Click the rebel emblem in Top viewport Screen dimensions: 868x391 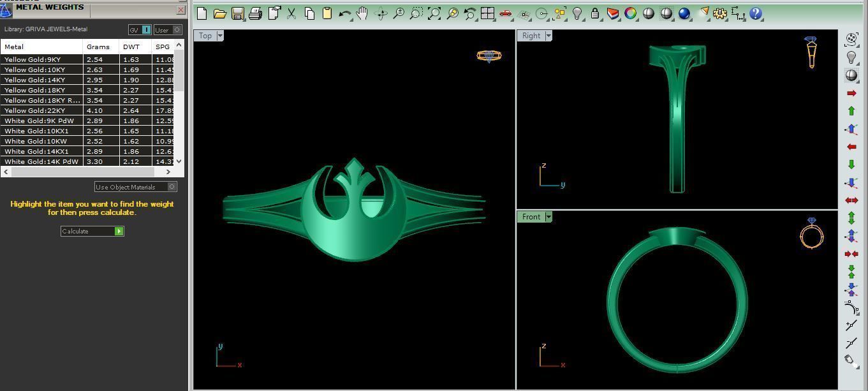(x=353, y=210)
